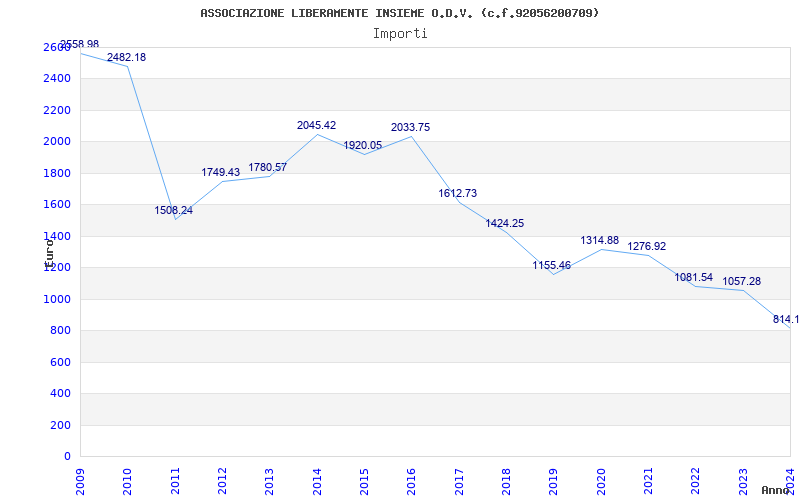
Task: Select the 1508.24 data point label
Action: pos(173,211)
